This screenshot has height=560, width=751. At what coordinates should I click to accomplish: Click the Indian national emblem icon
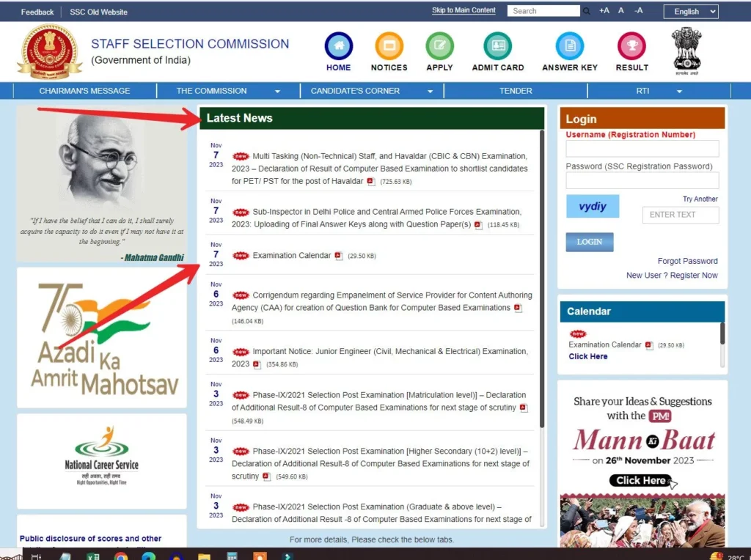(x=686, y=51)
